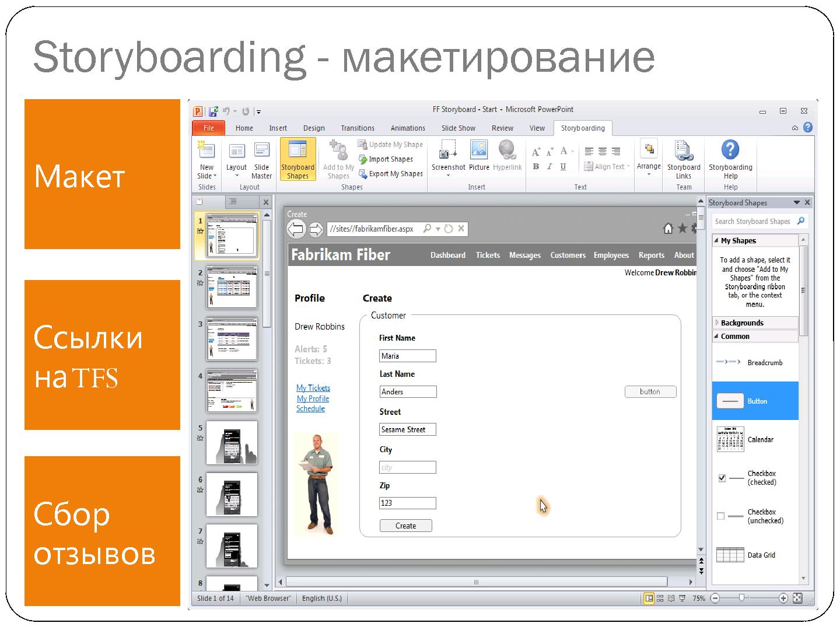Open the Slide Show tab
840x630 pixels.
[x=459, y=128]
